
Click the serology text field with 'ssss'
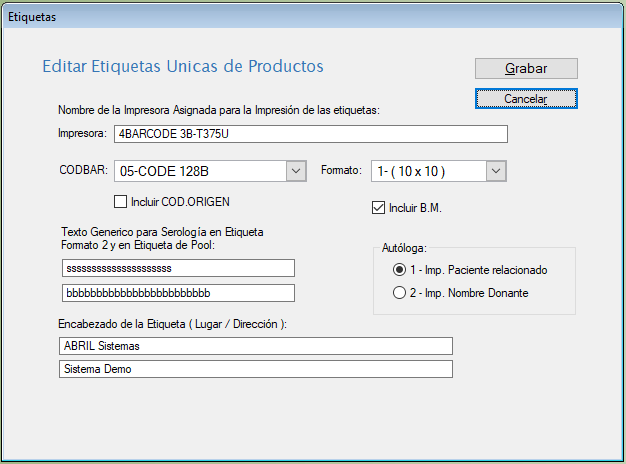177,268
